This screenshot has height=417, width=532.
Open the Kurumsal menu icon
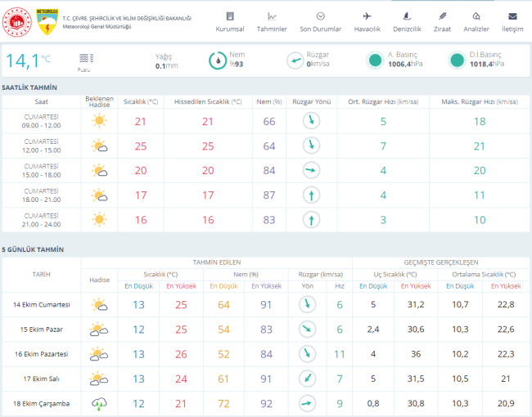tap(230, 16)
